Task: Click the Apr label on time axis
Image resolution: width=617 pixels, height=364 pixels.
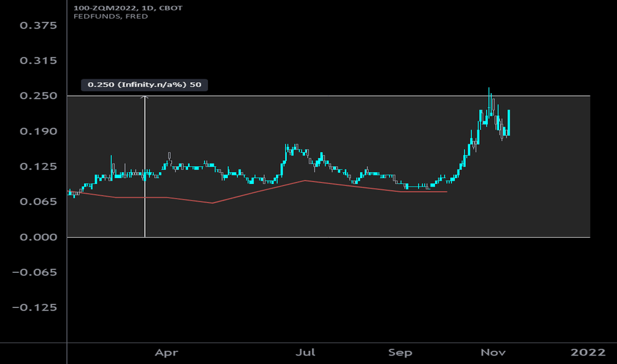Action: [166, 353]
